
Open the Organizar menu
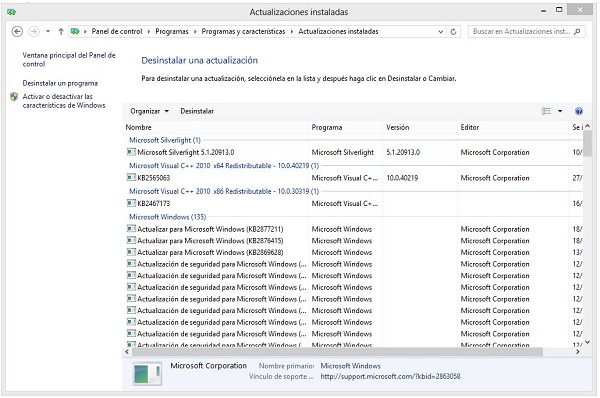(x=149, y=111)
